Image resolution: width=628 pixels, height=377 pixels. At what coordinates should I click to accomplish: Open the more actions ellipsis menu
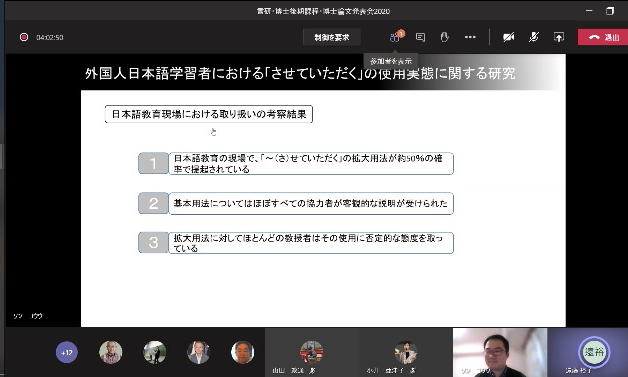470,37
